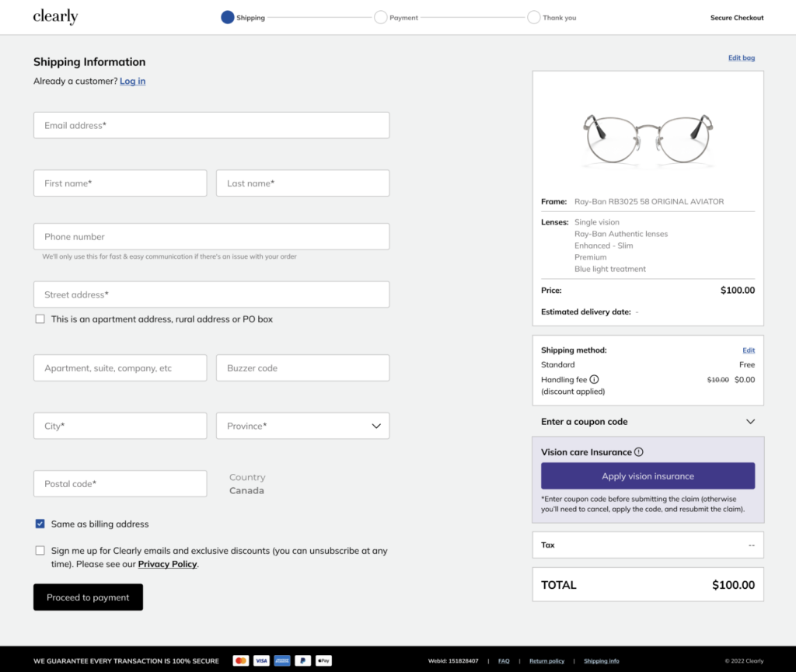Click the Single vision lens line
Screen dimensions: 796x672
click(596, 222)
